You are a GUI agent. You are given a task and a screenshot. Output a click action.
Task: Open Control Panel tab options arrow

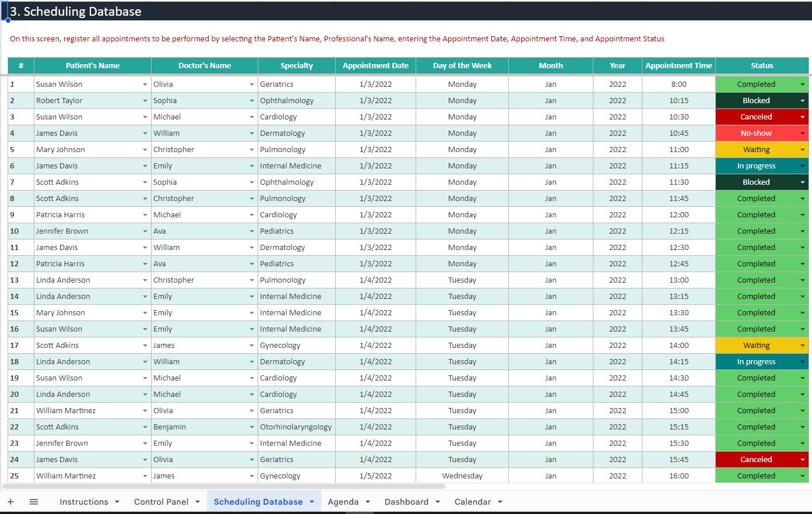[198, 502]
